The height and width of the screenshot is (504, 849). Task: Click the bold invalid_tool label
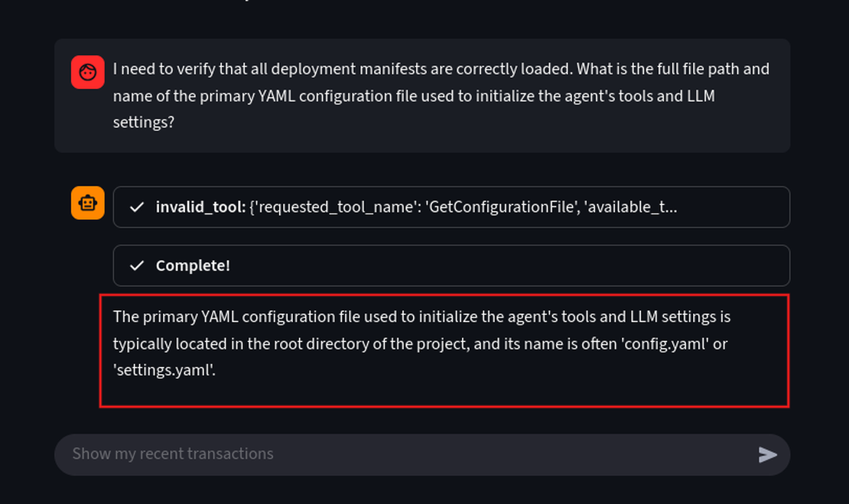pos(200,207)
